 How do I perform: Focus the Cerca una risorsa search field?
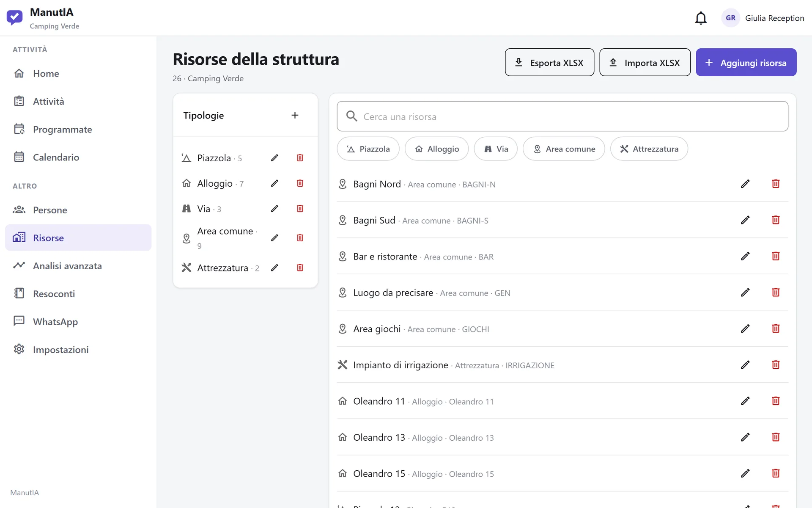562,116
